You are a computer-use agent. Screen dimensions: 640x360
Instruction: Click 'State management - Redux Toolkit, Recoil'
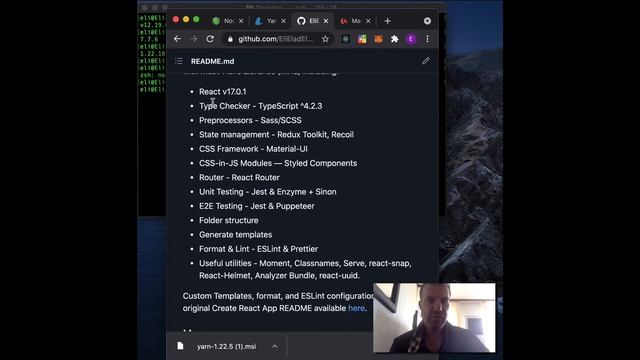tap(276, 135)
